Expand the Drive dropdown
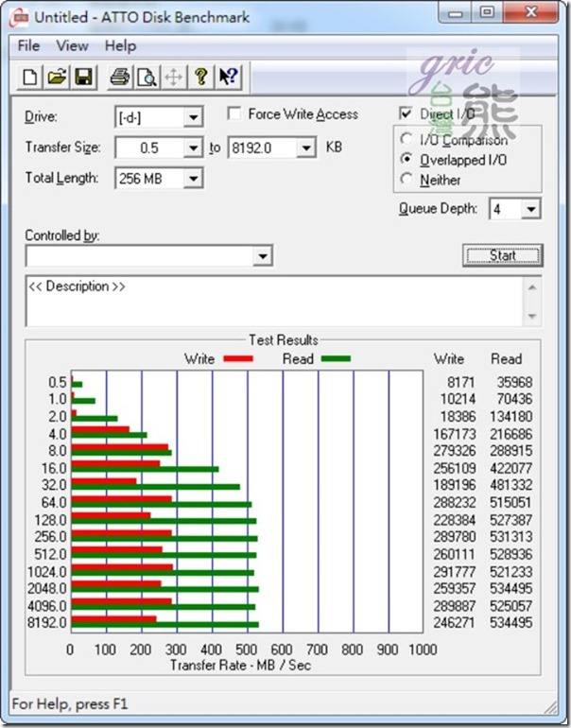571x728 pixels. (193, 117)
